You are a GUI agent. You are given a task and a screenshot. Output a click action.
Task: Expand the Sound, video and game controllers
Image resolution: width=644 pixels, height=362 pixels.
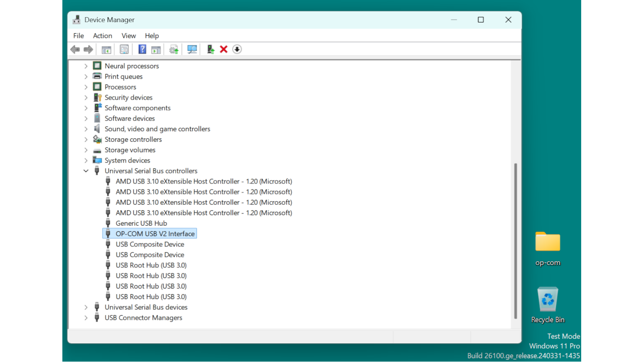point(86,129)
